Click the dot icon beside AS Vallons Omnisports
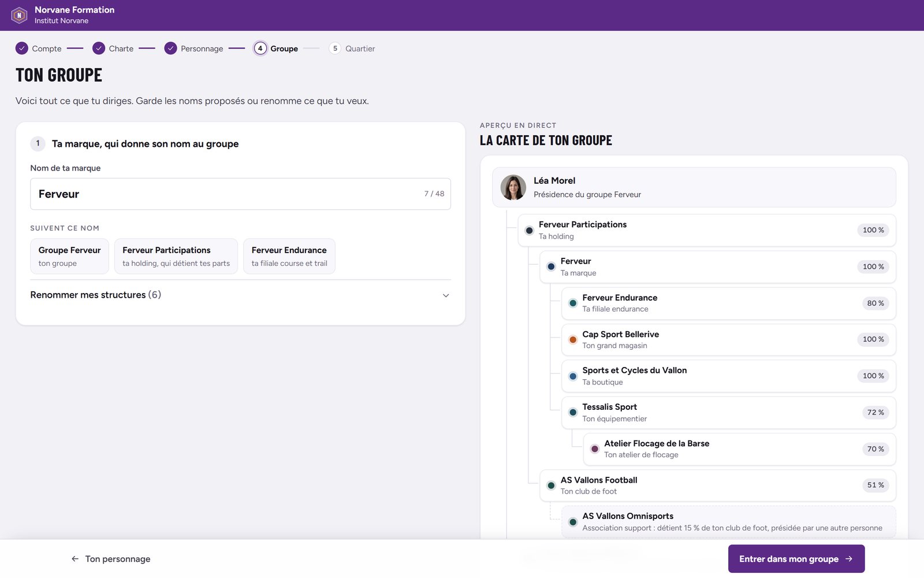This screenshot has width=924, height=578. 573,522
